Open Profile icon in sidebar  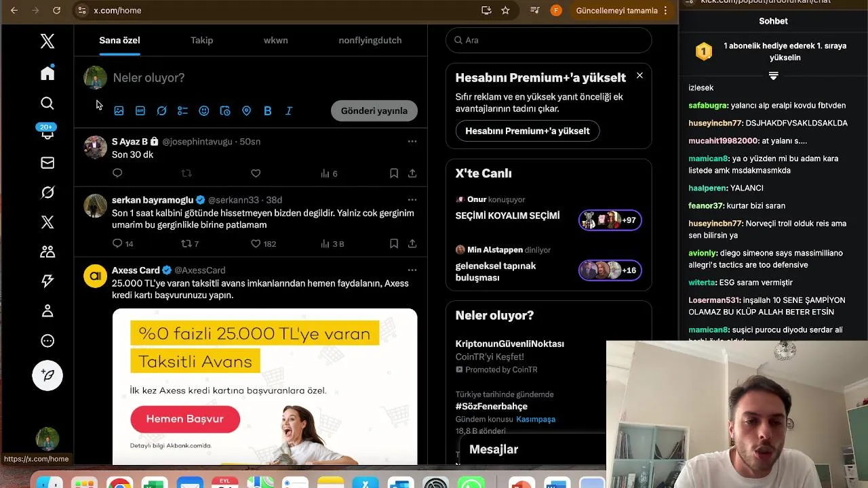click(x=47, y=310)
